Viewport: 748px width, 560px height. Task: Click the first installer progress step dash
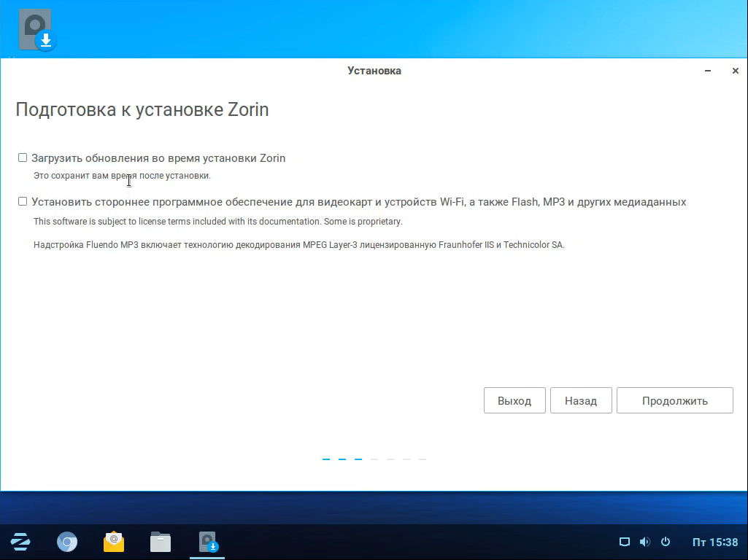326,459
